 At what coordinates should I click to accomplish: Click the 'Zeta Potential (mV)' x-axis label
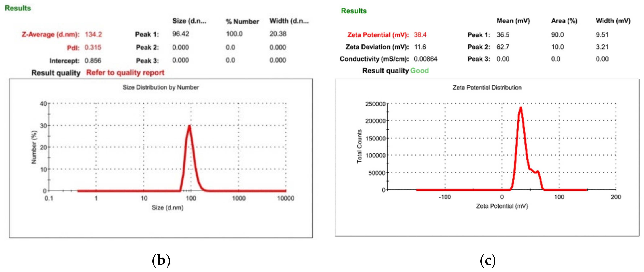502,206
